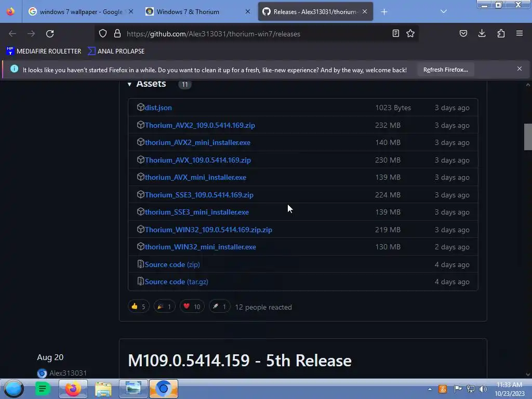
Task: Reload the page with the refresh icon
Action: click(50, 34)
